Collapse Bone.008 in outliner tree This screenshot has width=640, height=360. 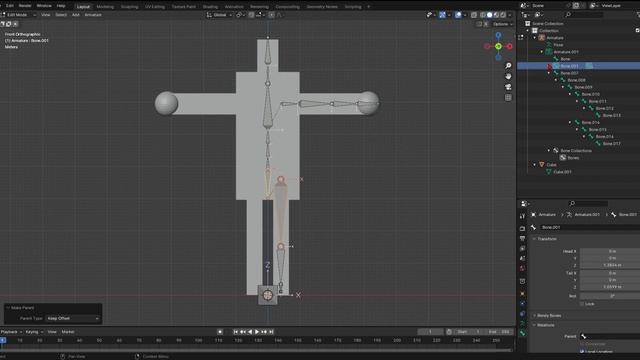tap(556, 80)
